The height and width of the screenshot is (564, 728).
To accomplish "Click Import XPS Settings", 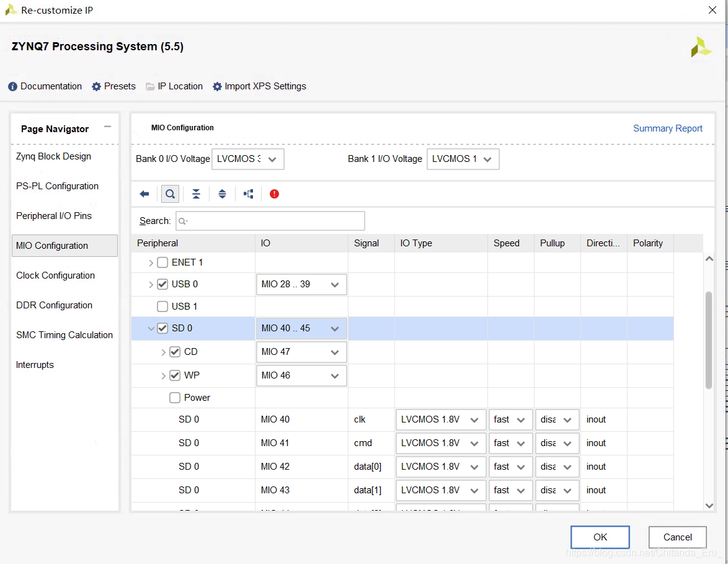I will point(260,86).
